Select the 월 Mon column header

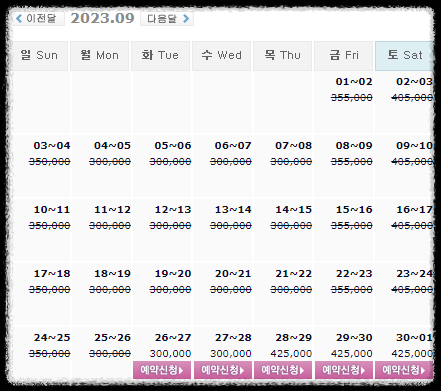pos(100,56)
